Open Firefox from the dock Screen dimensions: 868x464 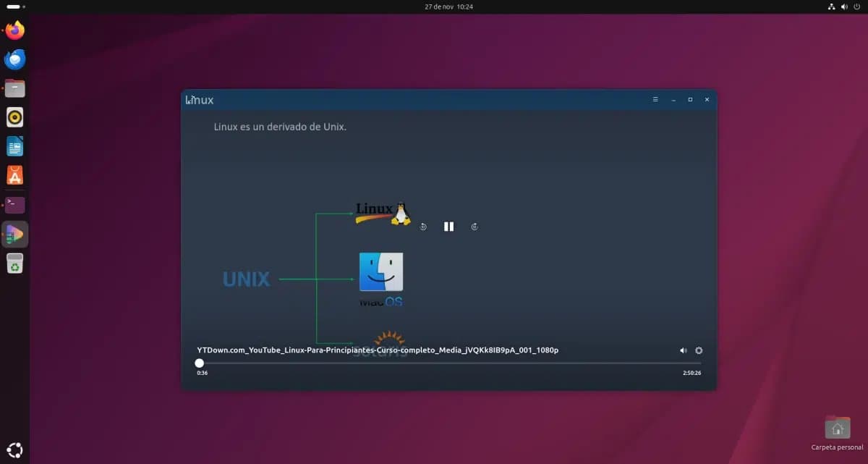pyautogui.click(x=14, y=30)
